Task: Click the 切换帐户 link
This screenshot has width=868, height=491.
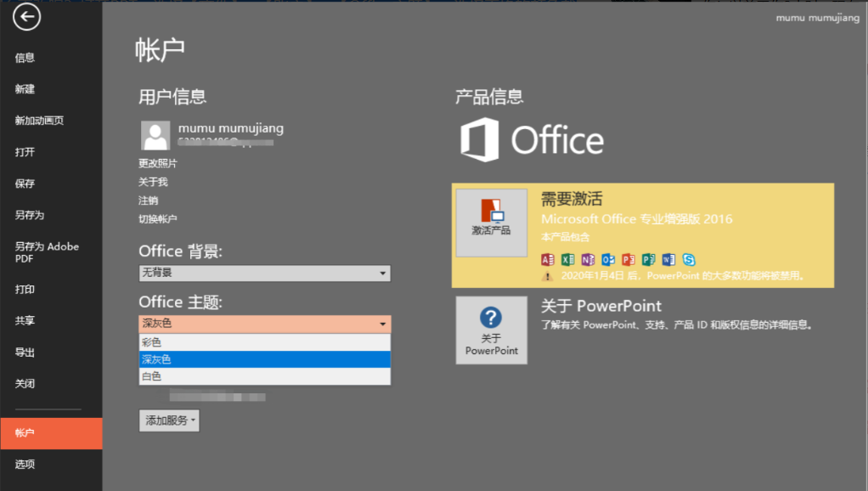Action: click(x=158, y=219)
